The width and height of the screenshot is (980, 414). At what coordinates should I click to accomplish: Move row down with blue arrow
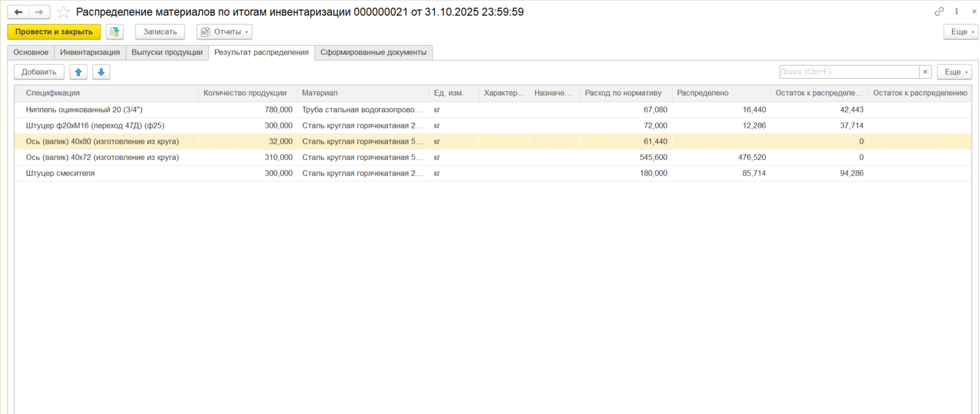[101, 72]
